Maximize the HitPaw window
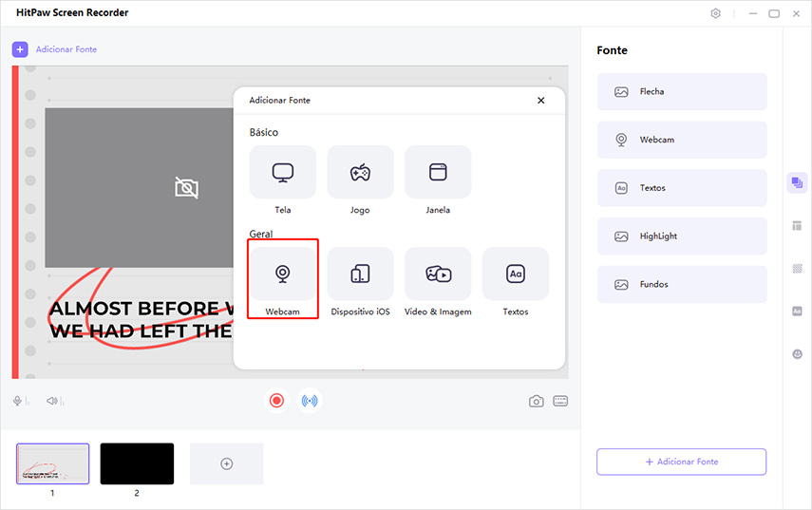812x510 pixels. pos(774,13)
